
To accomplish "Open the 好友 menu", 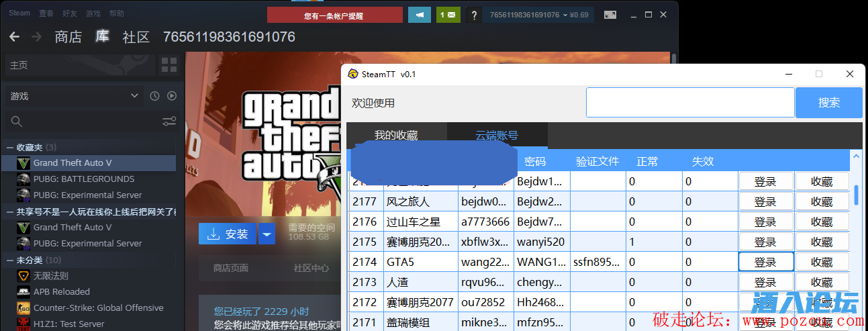I will 70,13.
